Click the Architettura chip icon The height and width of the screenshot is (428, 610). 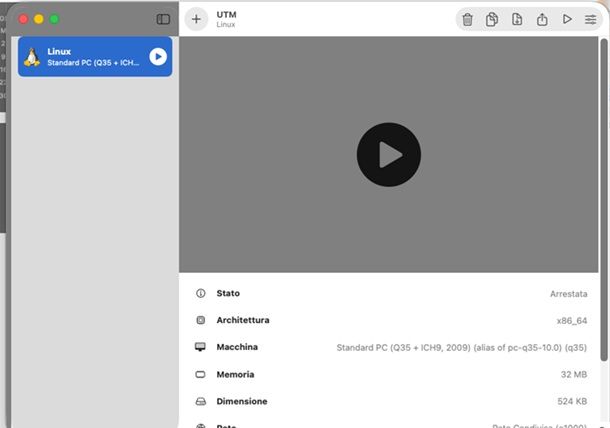tap(200, 320)
